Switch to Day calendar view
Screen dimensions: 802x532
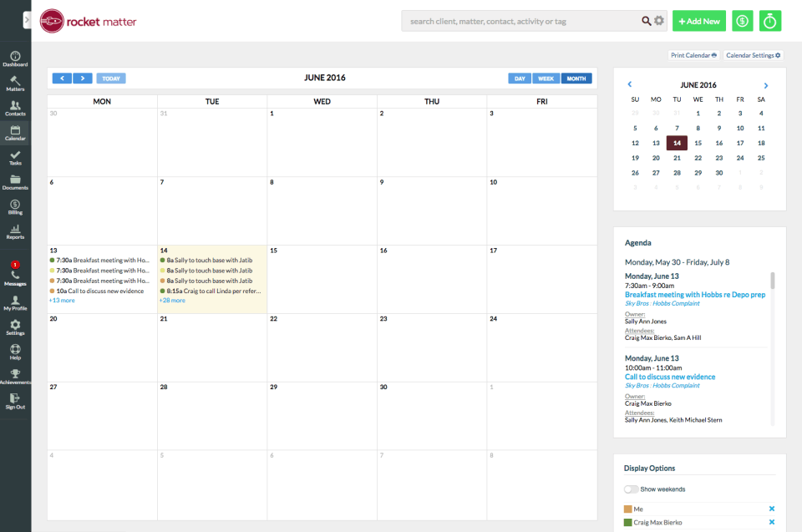520,79
